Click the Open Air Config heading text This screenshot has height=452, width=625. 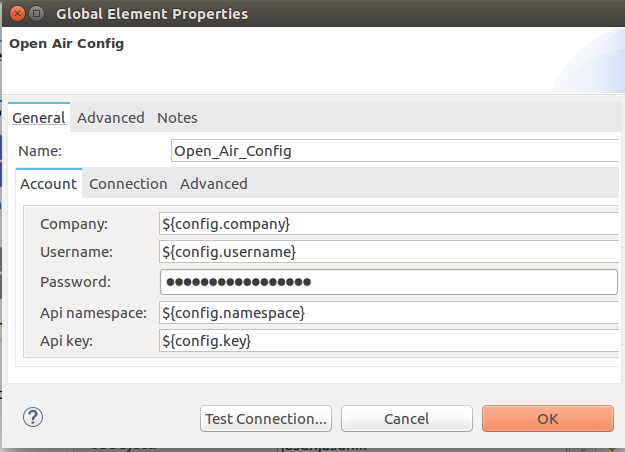tap(66, 44)
